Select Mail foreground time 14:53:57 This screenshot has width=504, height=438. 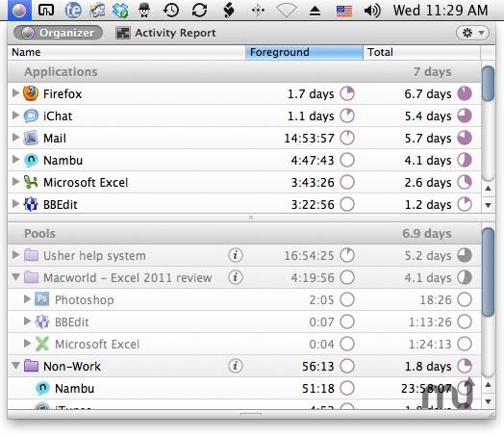pyautogui.click(x=309, y=139)
